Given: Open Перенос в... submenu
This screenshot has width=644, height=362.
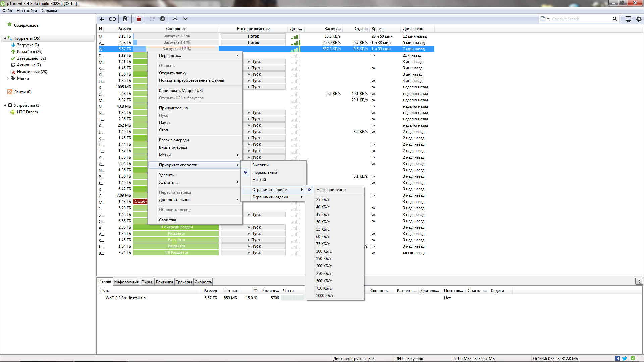Looking at the screenshot, I should (x=195, y=56).
